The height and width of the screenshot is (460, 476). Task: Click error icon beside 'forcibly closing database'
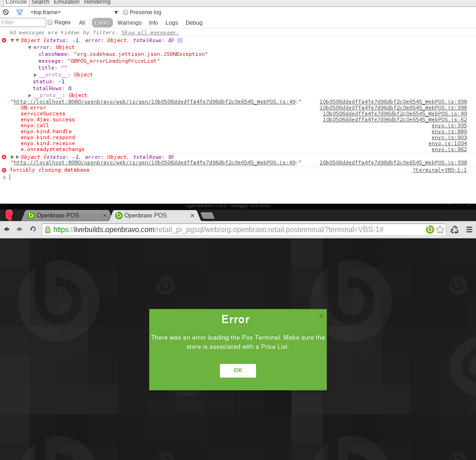[4, 170]
